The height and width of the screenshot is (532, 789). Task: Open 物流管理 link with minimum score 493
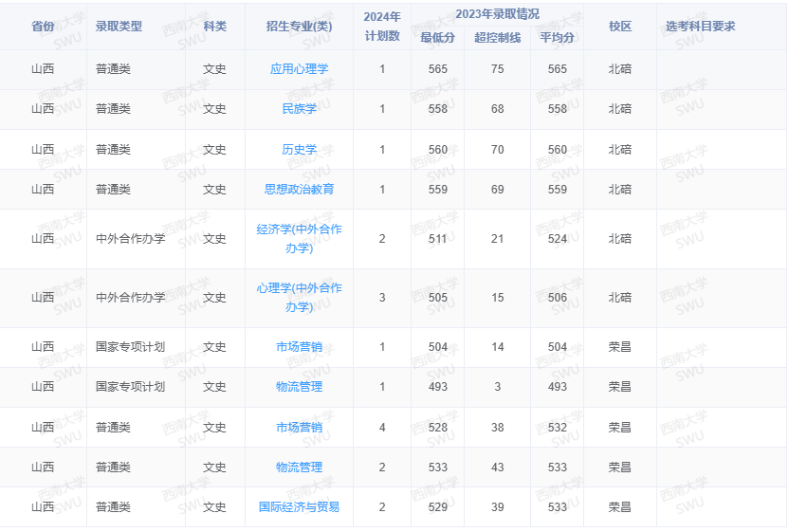(299, 387)
